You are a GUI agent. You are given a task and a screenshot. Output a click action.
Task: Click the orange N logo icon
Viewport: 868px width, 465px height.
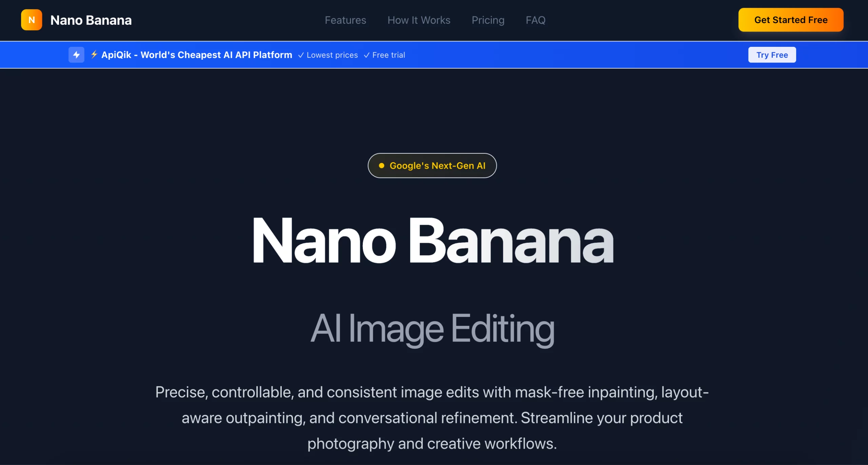click(x=32, y=20)
